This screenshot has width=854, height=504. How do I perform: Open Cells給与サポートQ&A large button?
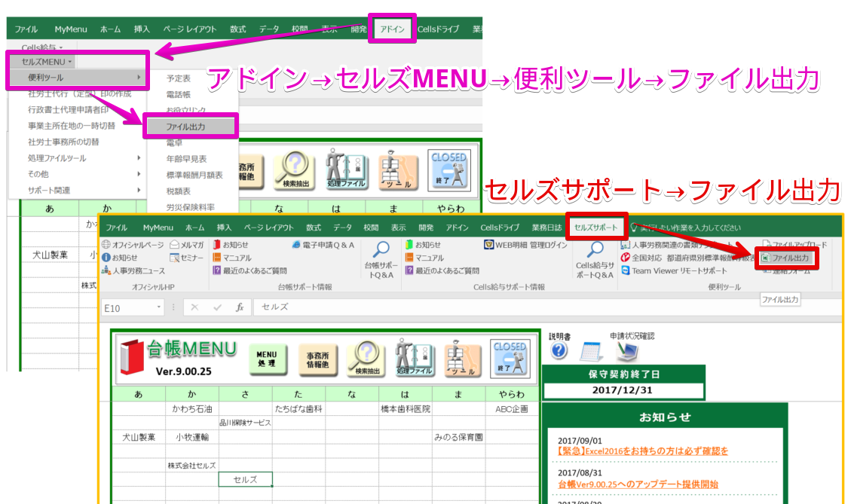pos(595,260)
